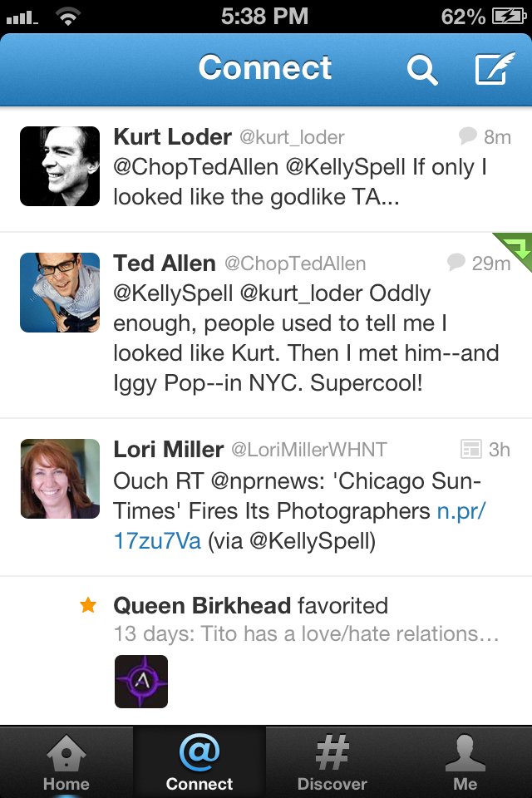
Task: Open the search magnifier icon
Action: (421, 70)
